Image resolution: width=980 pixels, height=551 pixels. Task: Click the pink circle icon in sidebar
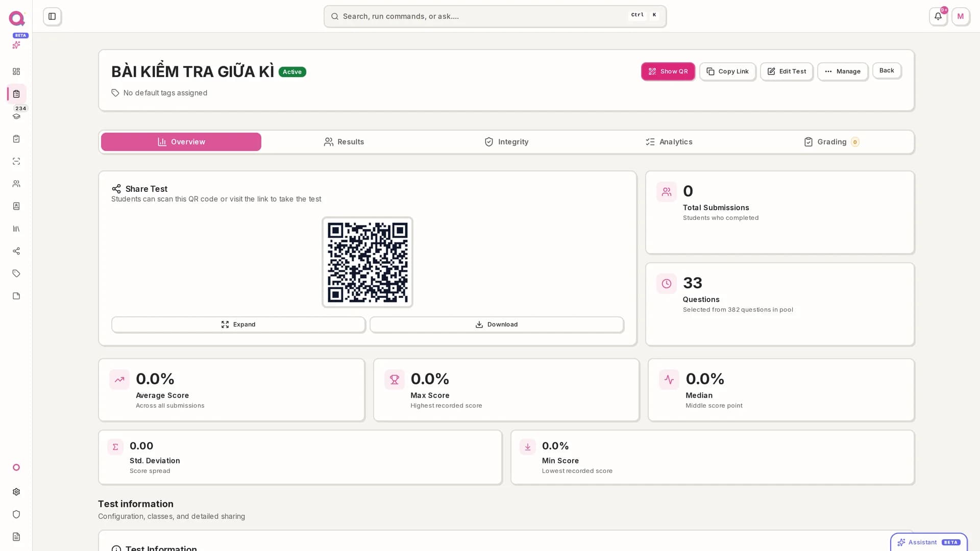pyautogui.click(x=16, y=467)
